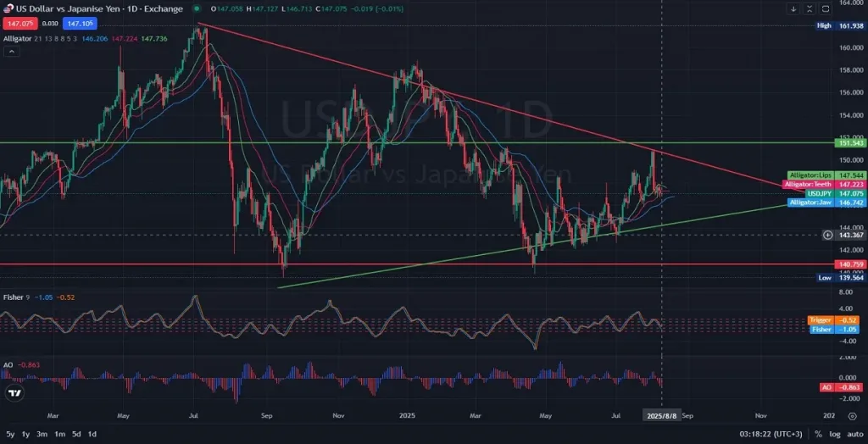Click the green market status dot
Image resolution: width=868 pixels, height=444 pixels.
coord(196,8)
